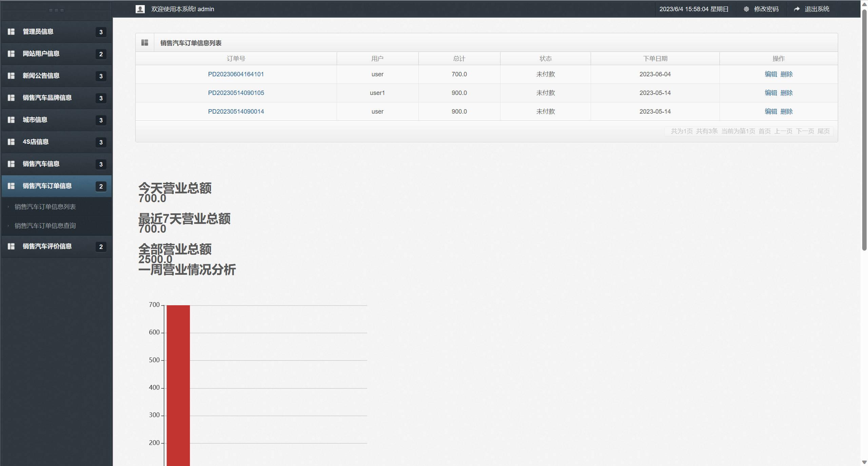Expand the 网站用户信息 sidebar menu
Screen dimensions: 868x466
click(x=41, y=54)
